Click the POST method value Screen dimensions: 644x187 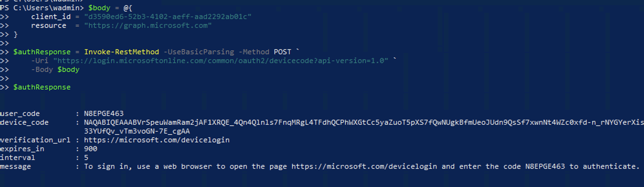pos(282,52)
